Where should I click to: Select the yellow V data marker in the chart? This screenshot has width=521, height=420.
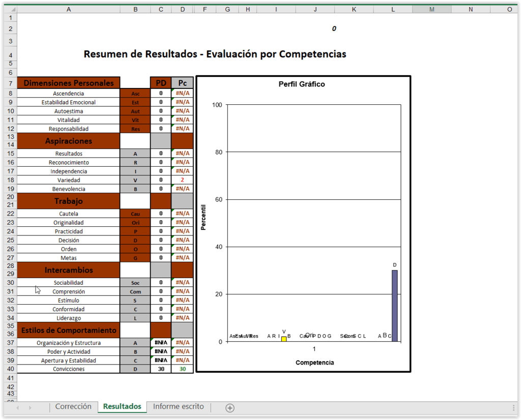(x=284, y=339)
